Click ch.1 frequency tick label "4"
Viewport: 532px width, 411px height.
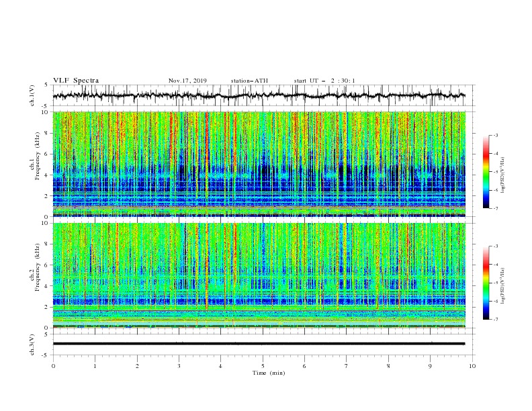click(47, 175)
